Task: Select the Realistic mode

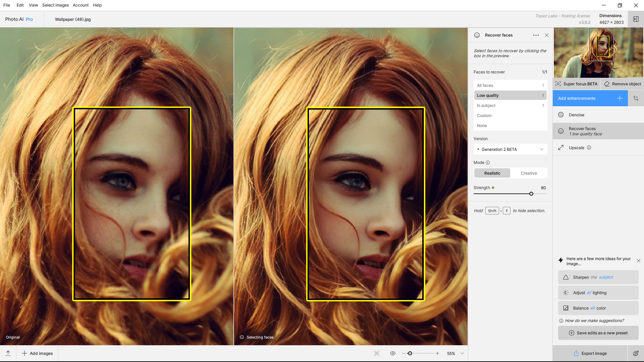Action: (x=492, y=173)
